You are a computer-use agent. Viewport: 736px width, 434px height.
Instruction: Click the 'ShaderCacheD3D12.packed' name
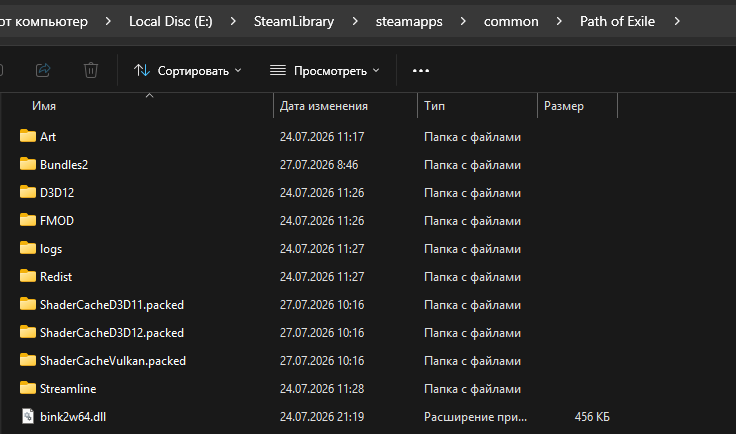pos(112,333)
